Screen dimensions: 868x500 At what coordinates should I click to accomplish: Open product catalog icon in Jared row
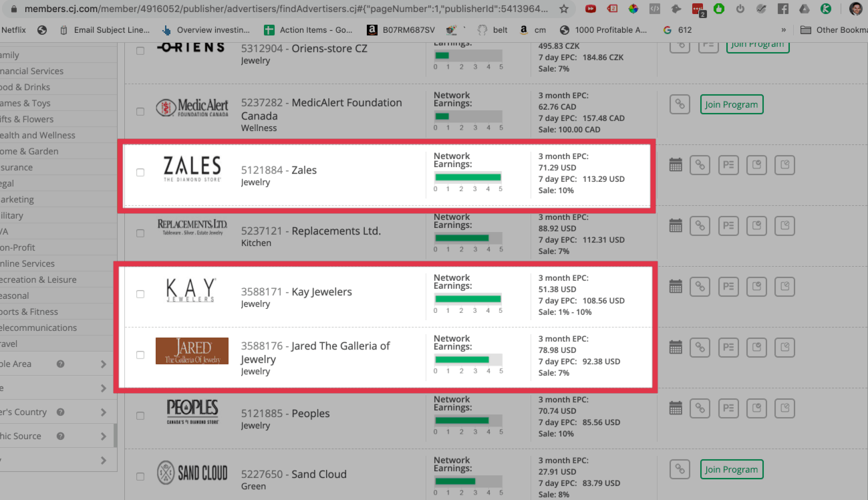coord(728,348)
